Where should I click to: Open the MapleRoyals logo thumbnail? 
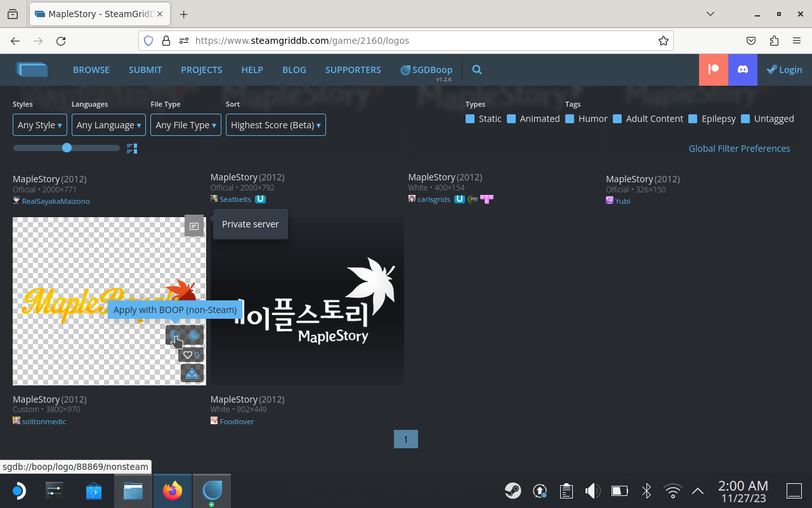pyautogui.click(x=109, y=301)
